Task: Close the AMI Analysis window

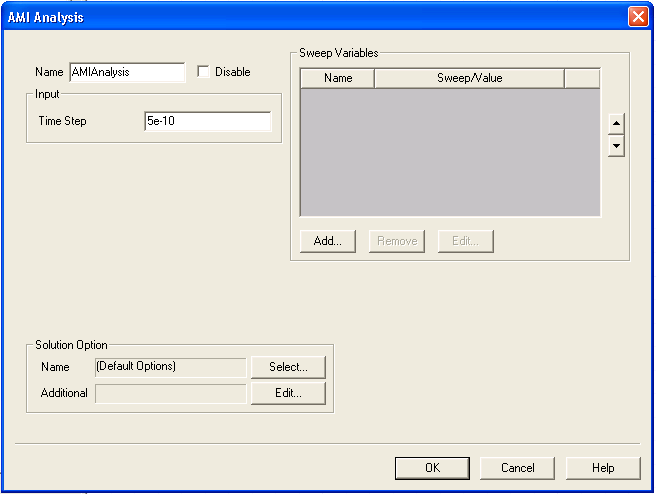Action: (x=638, y=17)
